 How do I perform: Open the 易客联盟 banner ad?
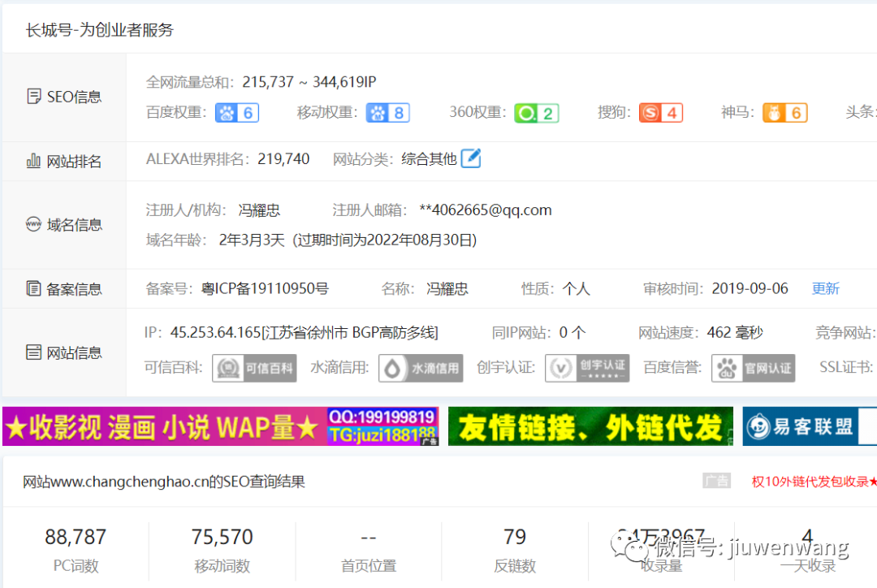pos(810,426)
